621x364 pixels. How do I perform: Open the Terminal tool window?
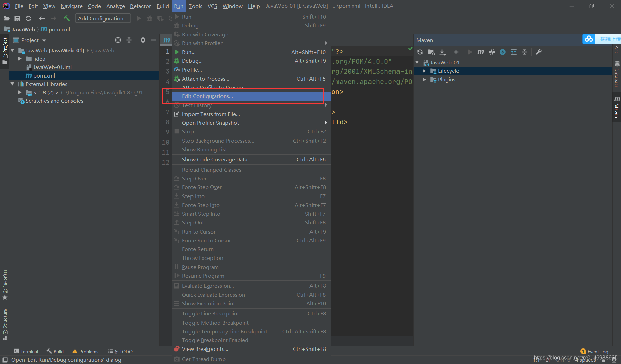click(x=26, y=351)
